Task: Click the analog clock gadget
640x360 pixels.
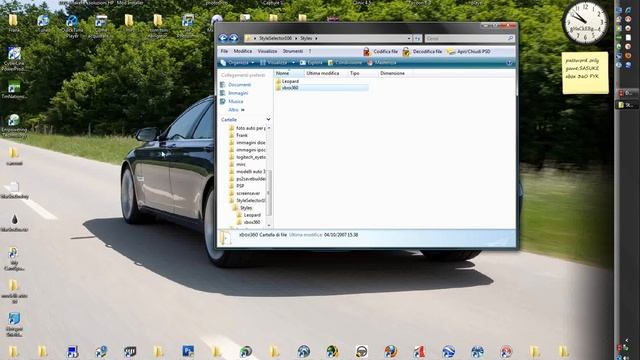Action: pyautogui.click(x=585, y=22)
